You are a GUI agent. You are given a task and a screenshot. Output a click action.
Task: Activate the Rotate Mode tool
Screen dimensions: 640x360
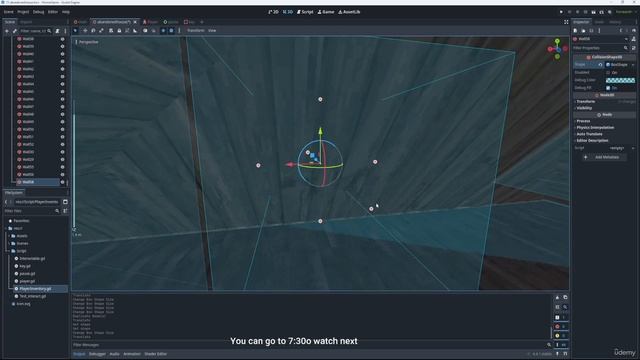click(x=93, y=31)
